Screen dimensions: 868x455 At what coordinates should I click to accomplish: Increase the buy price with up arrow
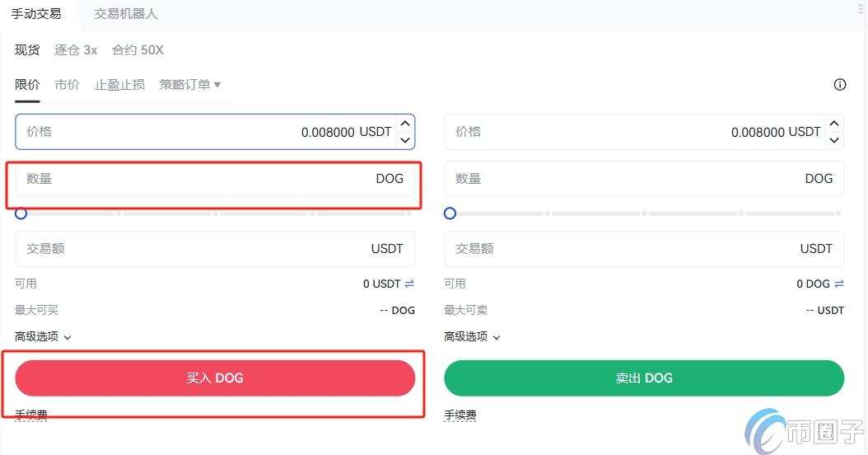(x=405, y=124)
